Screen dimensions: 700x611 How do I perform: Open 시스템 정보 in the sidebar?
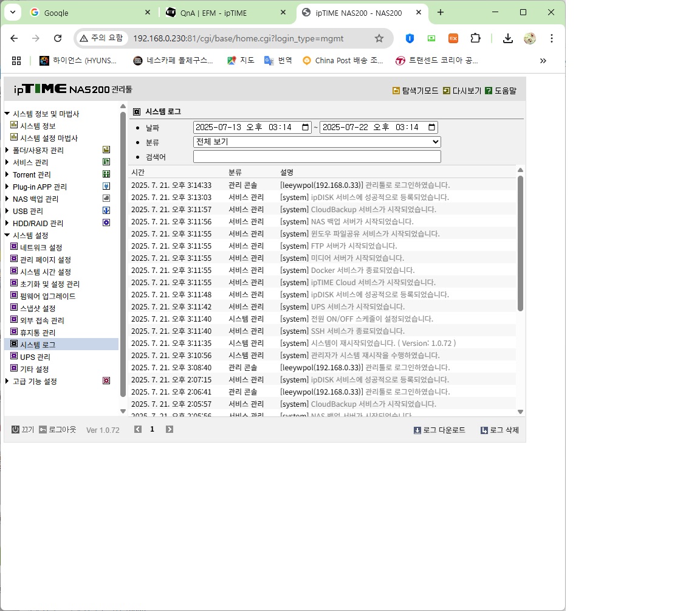pyautogui.click(x=38, y=126)
